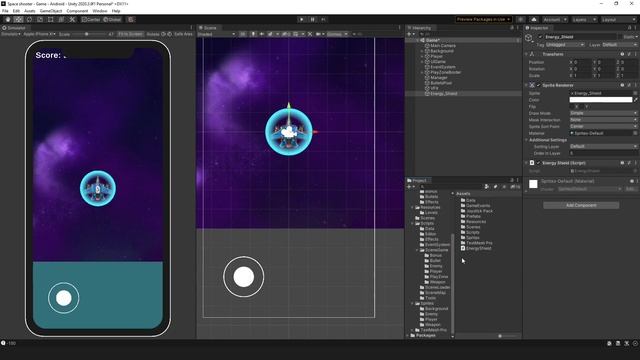The width and height of the screenshot is (640, 360).
Task: Open the Window menu
Action: tap(100, 11)
